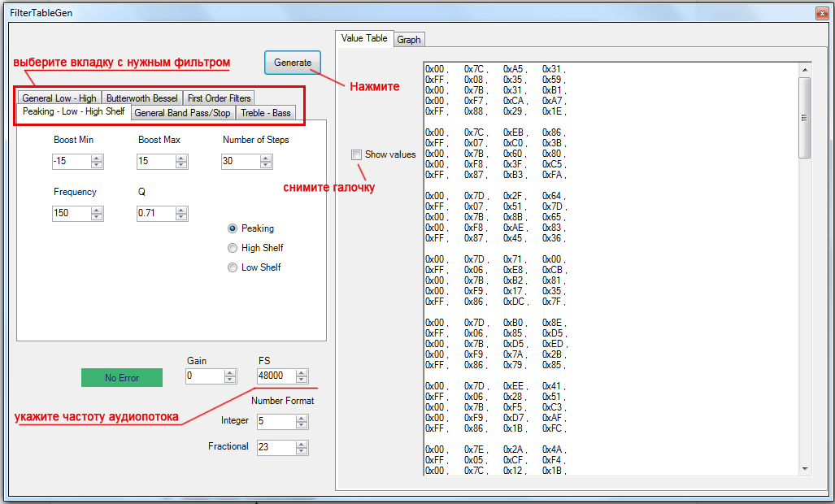Open the First Order Filters tab

pyautogui.click(x=219, y=98)
